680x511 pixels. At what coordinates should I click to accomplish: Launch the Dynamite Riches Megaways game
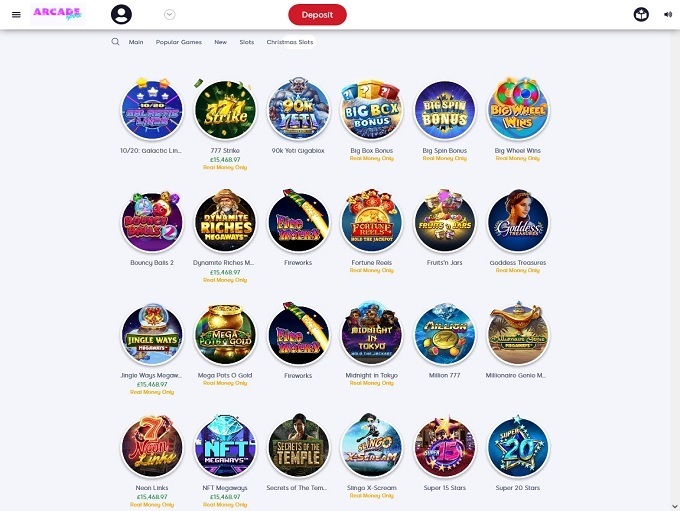(225, 222)
